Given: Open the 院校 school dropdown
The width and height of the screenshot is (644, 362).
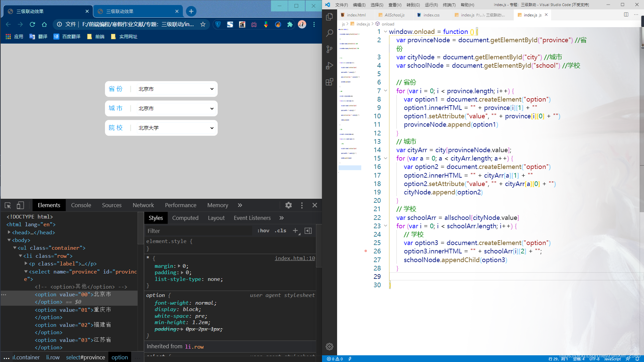Looking at the screenshot, I should [x=176, y=128].
